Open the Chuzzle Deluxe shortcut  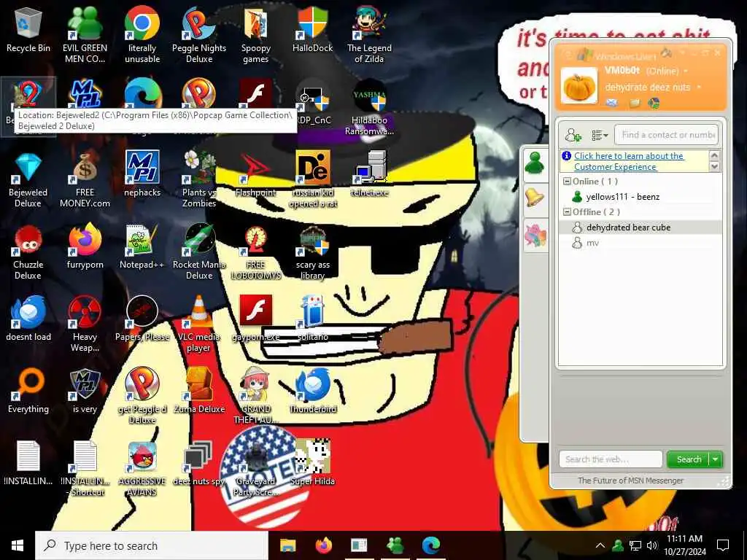28,252
